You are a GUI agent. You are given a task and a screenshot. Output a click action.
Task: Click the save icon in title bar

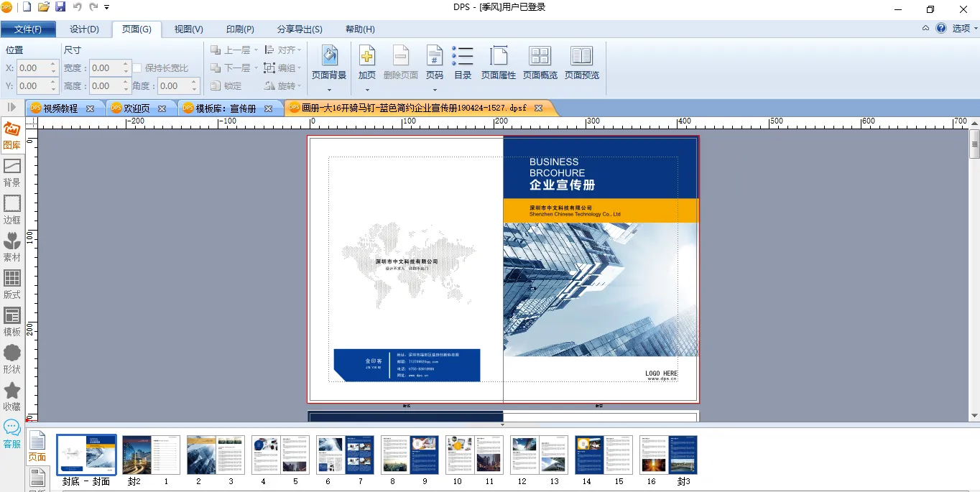pyautogui.click(x=60, y=7)
